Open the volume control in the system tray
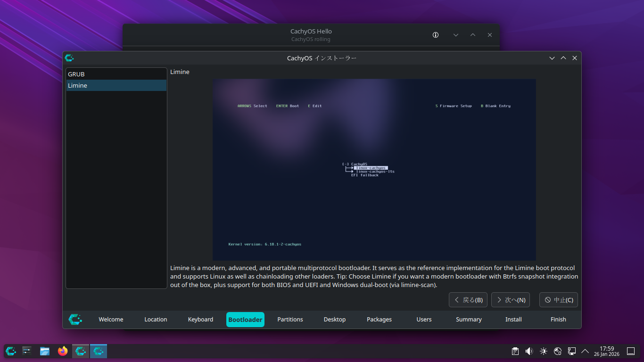This screenshot has width=644, height=362. (x=529, y=351)
